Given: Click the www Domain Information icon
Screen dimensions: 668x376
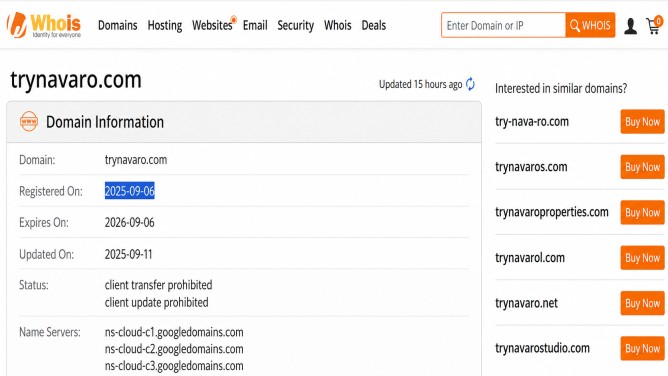Looking at the screenshot, I should coord(29,121).
